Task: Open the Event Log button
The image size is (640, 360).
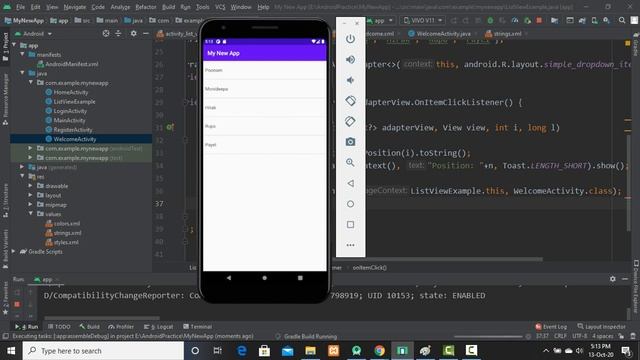Action: point(551,327)
